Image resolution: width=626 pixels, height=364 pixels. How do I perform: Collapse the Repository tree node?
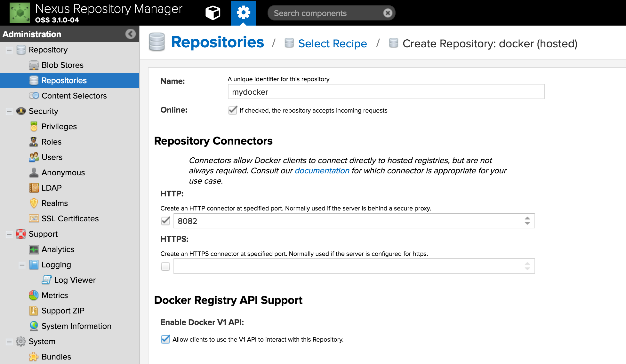click(x=9, y=50)
